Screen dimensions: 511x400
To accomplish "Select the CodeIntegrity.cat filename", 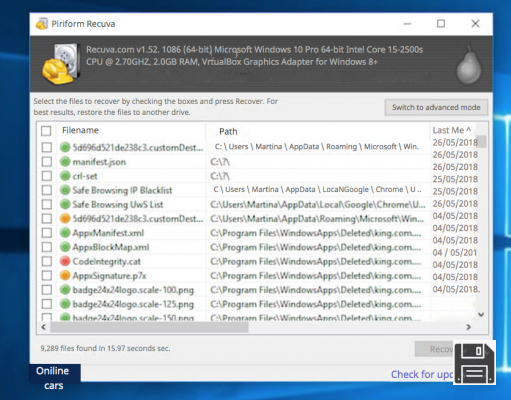I will pyautogui.click(x=107, y=262).
